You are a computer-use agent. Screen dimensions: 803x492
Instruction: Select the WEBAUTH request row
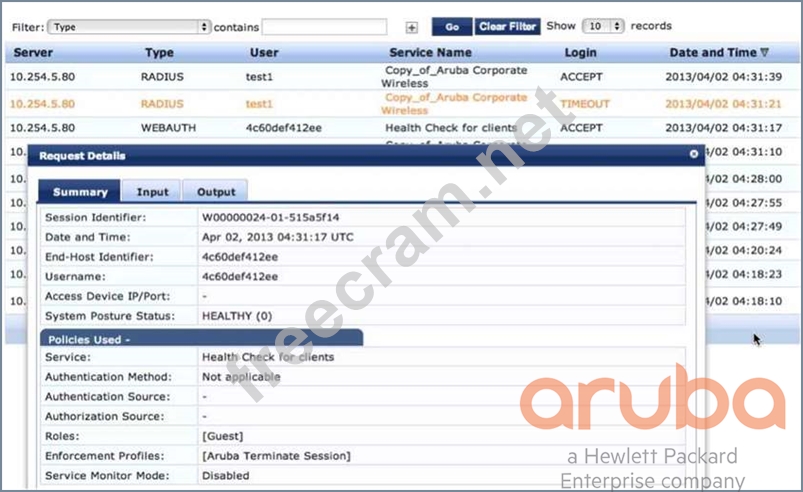pyautogui.click(x=402, y=128)
